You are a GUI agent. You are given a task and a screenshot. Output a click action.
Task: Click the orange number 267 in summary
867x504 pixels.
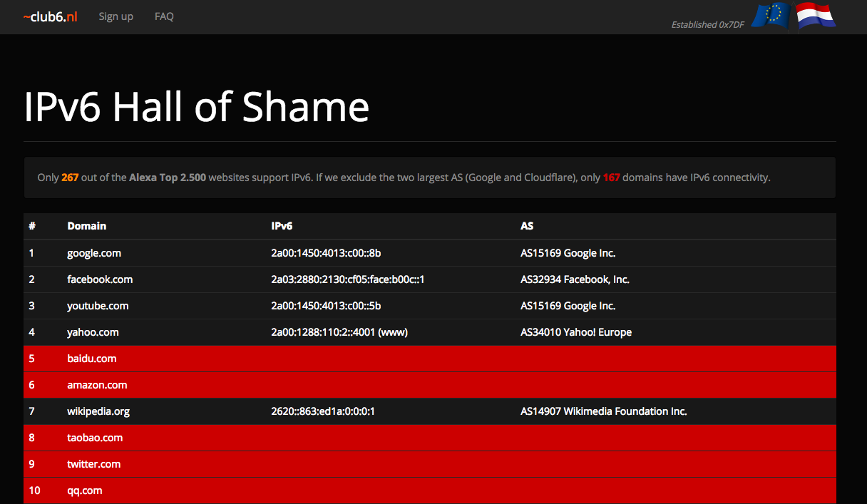(70, 178)
